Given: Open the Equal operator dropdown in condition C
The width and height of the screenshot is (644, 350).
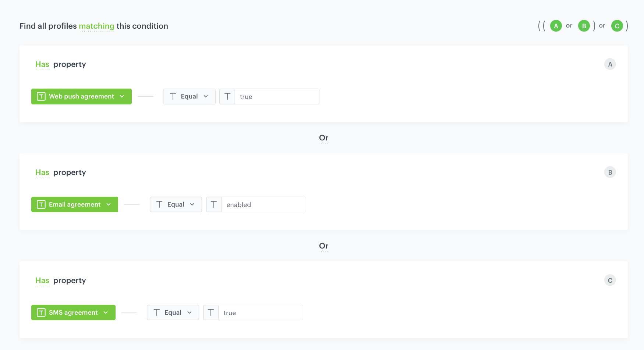Looking at the screenshot, I should coord(189,312).
